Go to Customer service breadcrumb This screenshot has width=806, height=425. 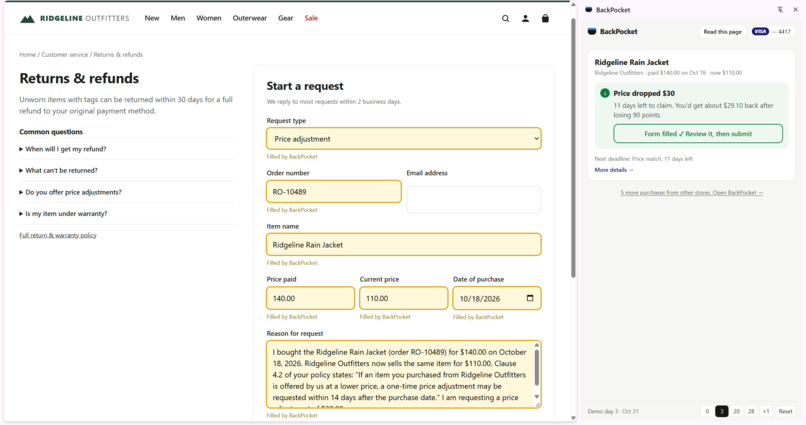point(65,54)
